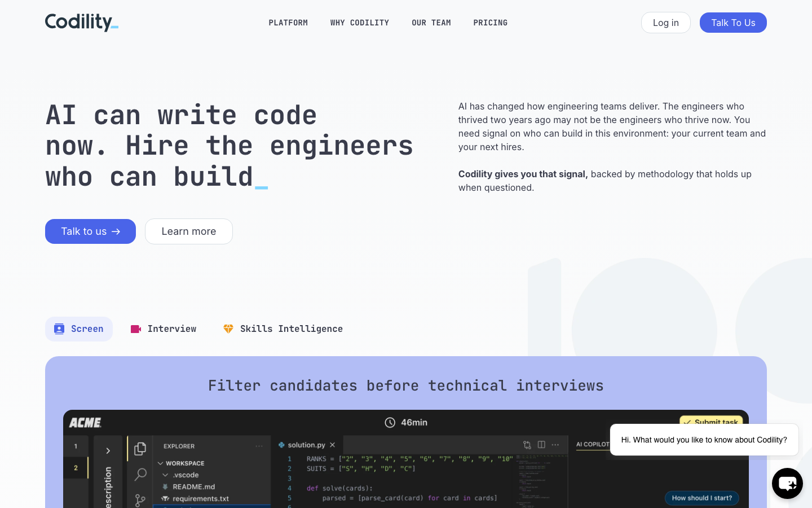
Task: Click the How should I start? suggestion
Action: (702, 498)
